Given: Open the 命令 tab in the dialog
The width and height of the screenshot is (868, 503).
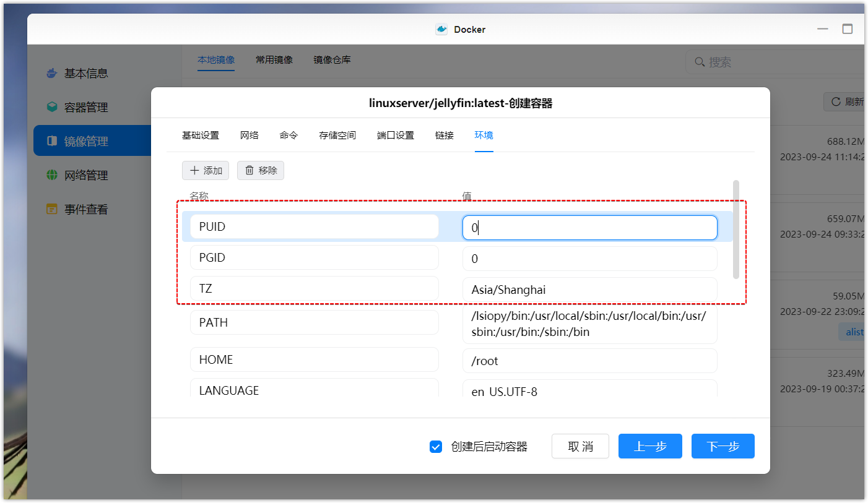Looking at the screenshot, I should point(289,135).
